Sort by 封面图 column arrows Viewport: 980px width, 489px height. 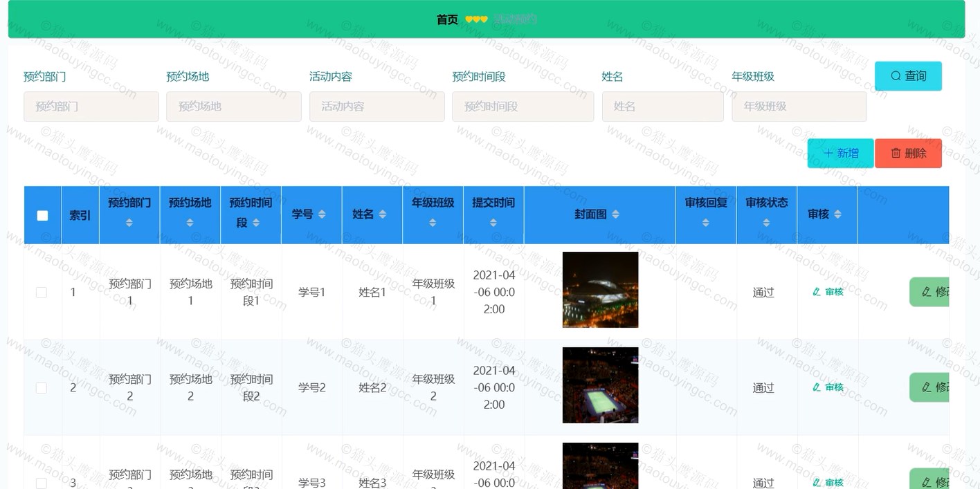(616, 214)
